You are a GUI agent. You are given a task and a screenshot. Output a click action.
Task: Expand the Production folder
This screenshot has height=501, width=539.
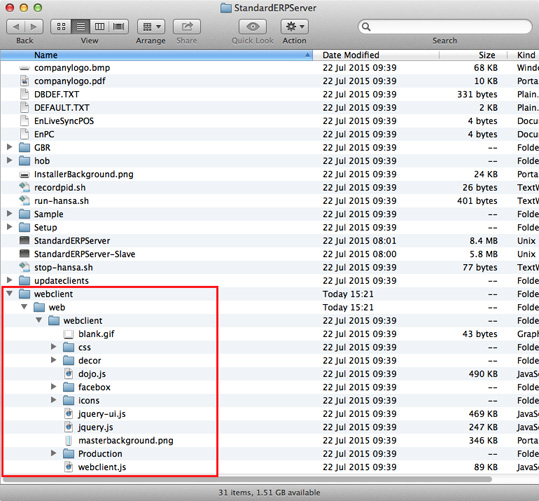[54, 453]
